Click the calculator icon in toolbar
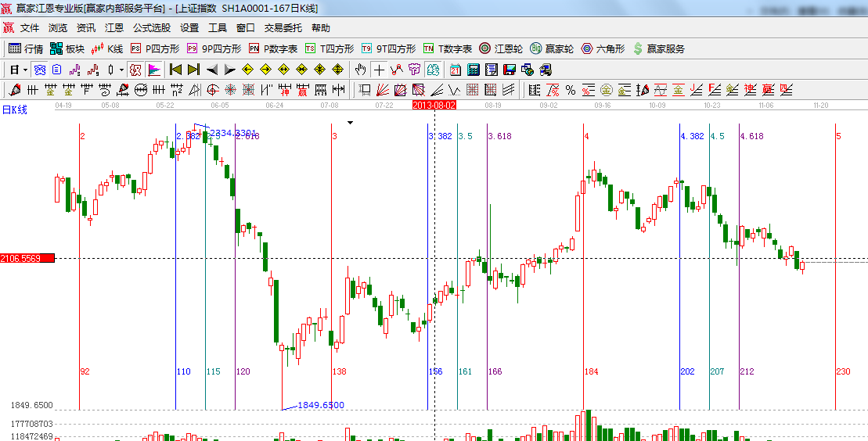Image resolution: width=868 pixels, height=441 pixels. [474, 70]
